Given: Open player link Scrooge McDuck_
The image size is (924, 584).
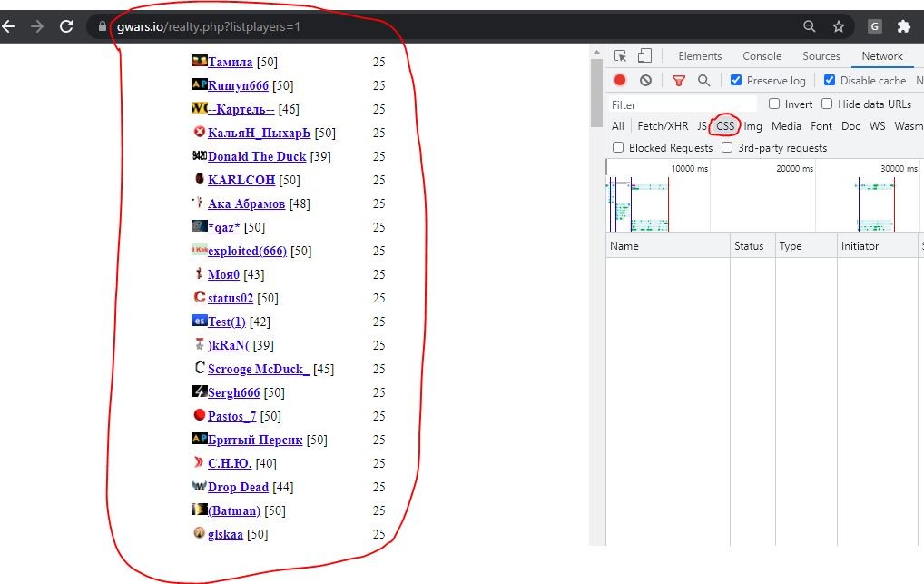Looking at the screenshot, I should pos(258,369).
